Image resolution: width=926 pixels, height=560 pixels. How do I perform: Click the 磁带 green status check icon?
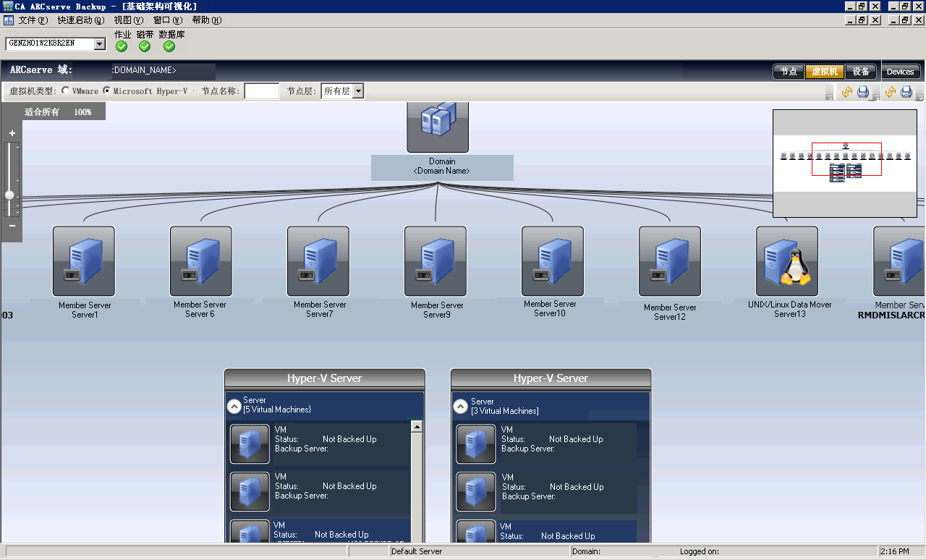coord(145,46)
